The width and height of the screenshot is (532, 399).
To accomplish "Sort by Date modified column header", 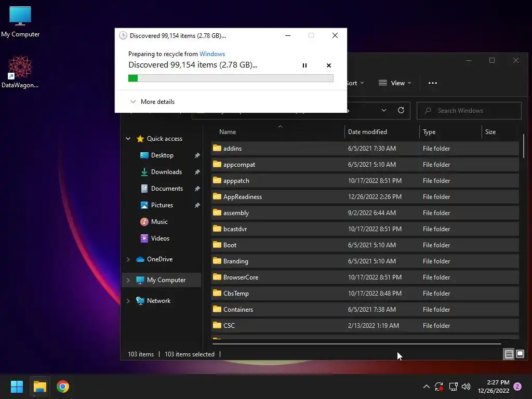I will click(x=367, y=132).
